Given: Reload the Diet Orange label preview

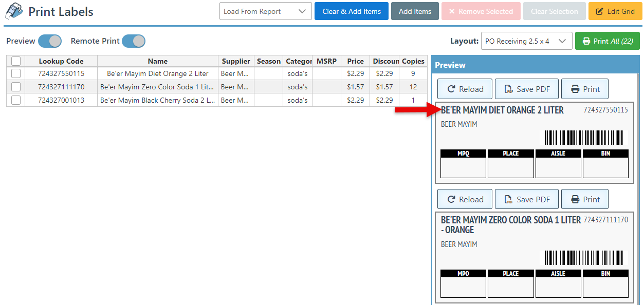Looking at the screenshot, I should point(465,89).
